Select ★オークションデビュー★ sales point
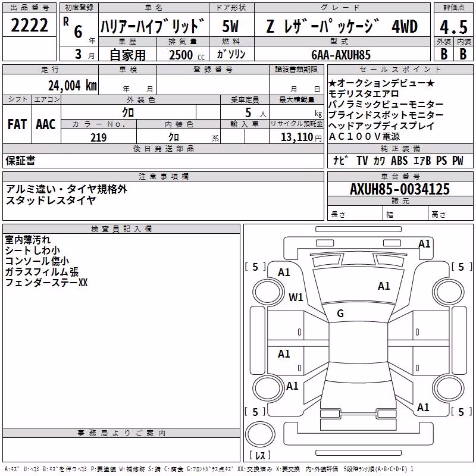This screenshot has width=476, height=476. pos(382,83)
